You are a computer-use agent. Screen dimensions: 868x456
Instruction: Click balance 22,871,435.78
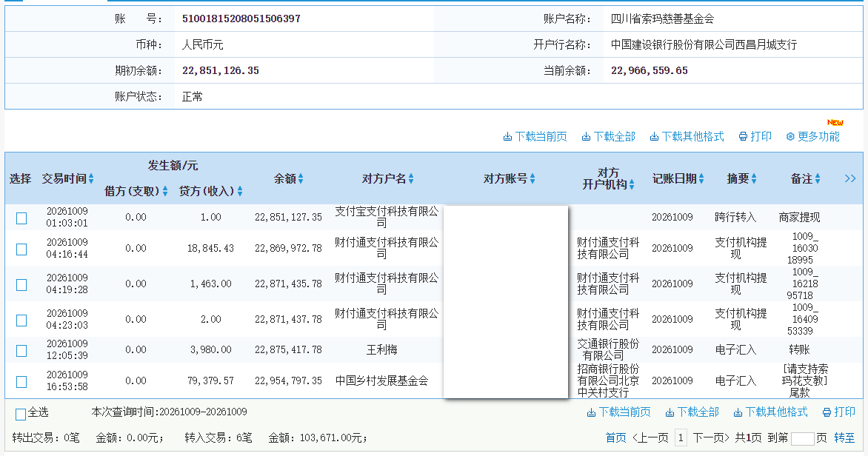pyautogui.click(x=288, y=284)
